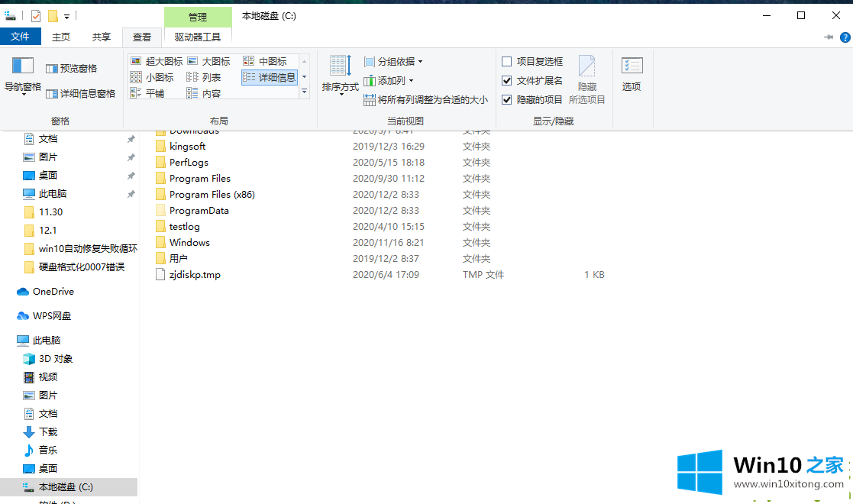Open pinned 12.1 folder in Quick access
Screen dimensions: 853x504
[x=48, y=230]
